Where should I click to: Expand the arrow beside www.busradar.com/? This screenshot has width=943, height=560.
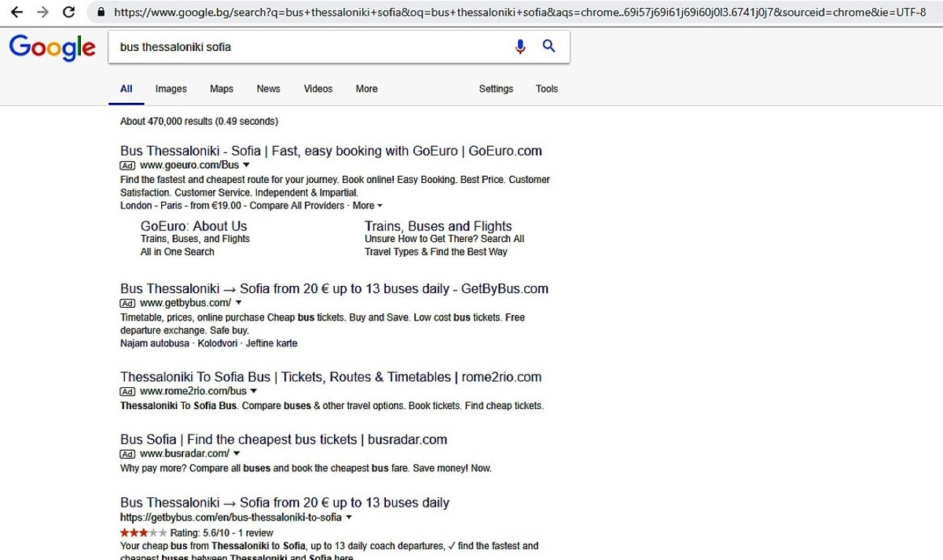(x=237, y=454)
